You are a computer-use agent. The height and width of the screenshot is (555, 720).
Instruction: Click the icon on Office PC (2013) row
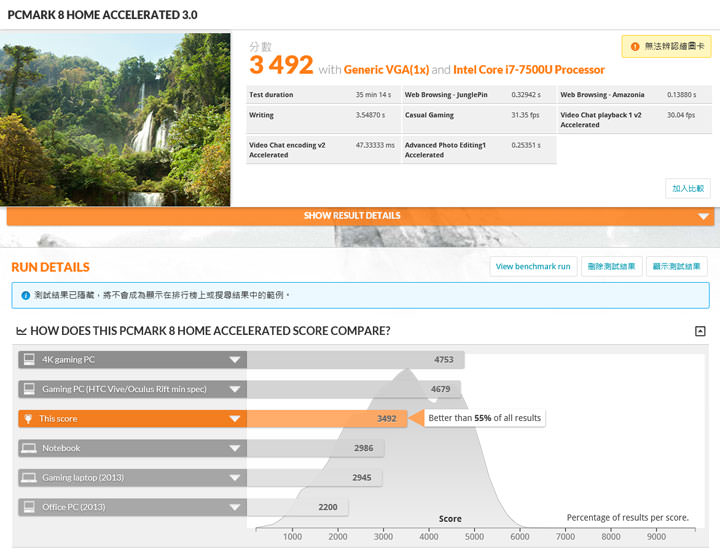pos(29,507)
